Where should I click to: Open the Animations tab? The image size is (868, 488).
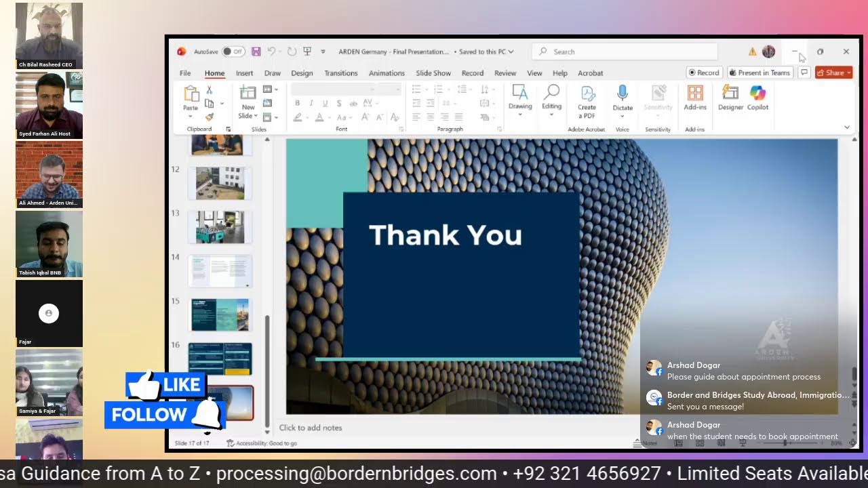387,73
